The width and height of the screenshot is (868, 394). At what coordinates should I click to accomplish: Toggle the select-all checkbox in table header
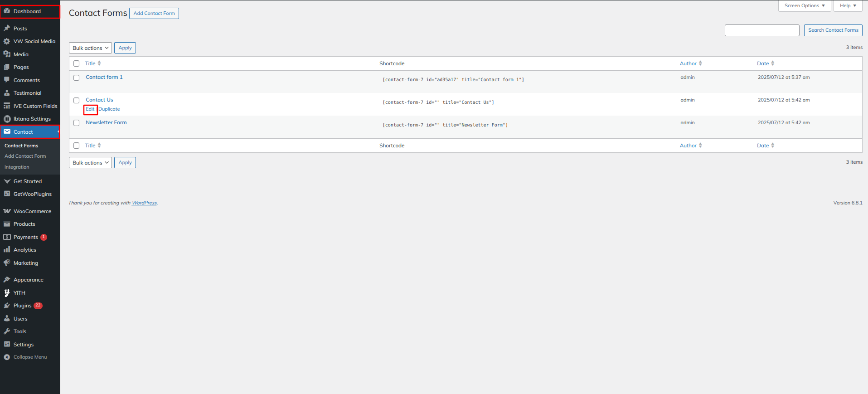click(76, 63)
